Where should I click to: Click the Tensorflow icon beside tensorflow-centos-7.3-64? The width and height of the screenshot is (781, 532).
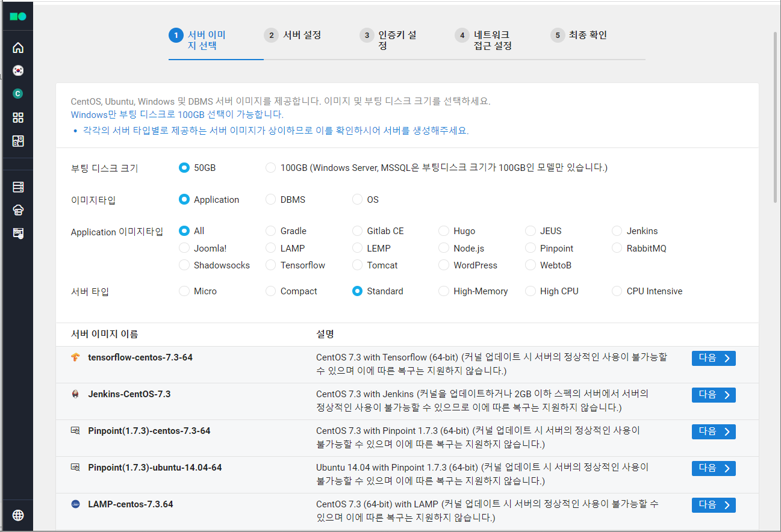point(75,357)
